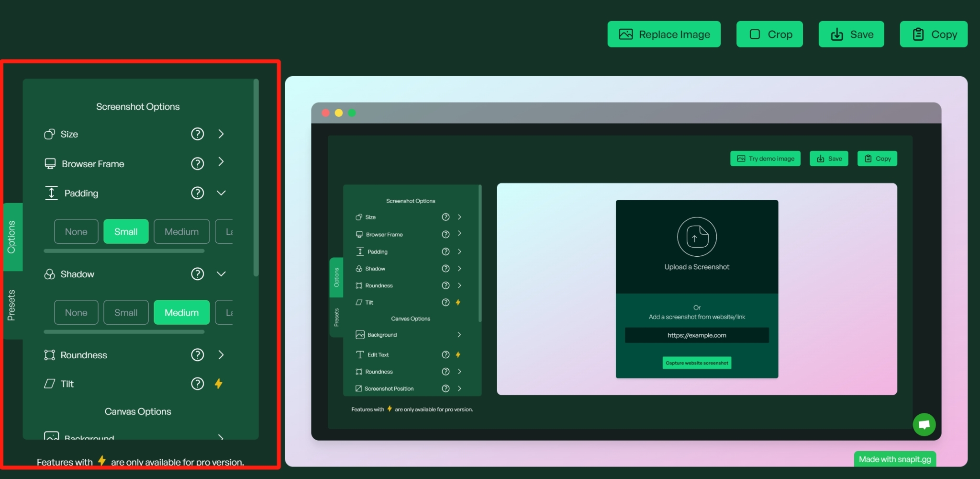Expand the Size options
Viewport: 980px width, 479px height.
(221, 134)
